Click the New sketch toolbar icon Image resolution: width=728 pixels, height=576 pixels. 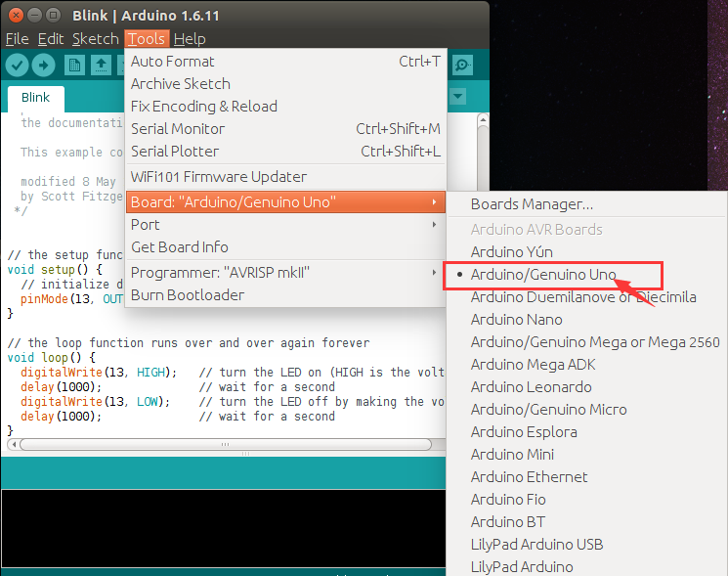(x=74, y=65)
